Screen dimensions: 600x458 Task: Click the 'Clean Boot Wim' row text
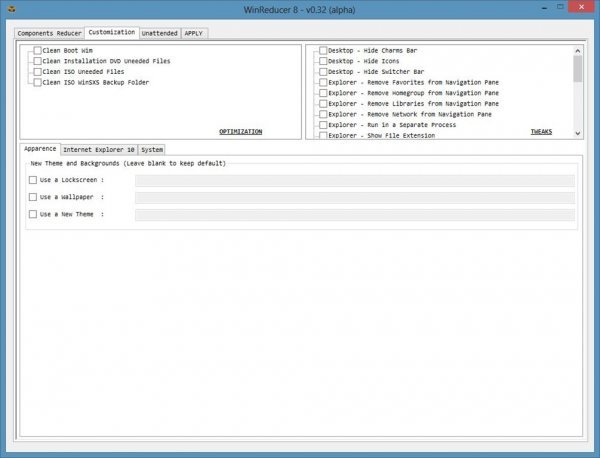pyautogui.click(x=67, y=51)
